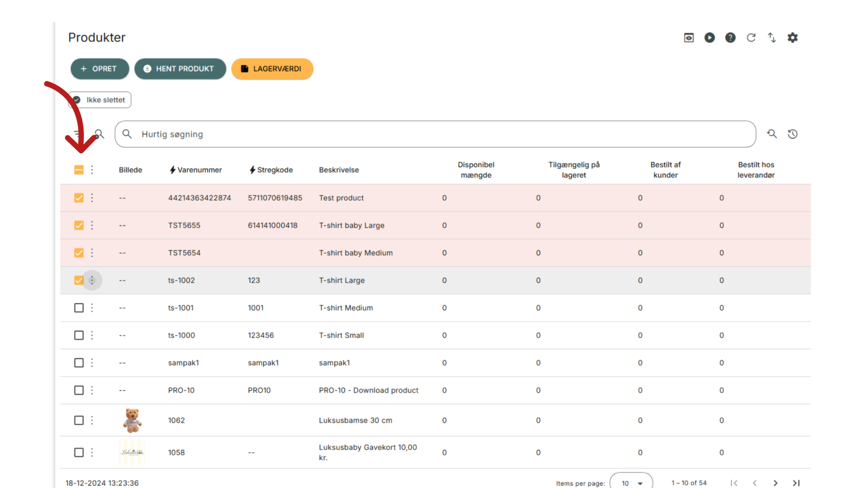
Task: Open row menu for T-shirt Medium
Action: click(92, 308)
